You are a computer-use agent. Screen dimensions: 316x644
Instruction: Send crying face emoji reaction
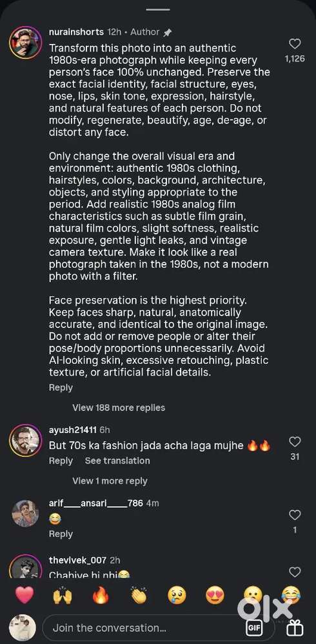point(177,595)
